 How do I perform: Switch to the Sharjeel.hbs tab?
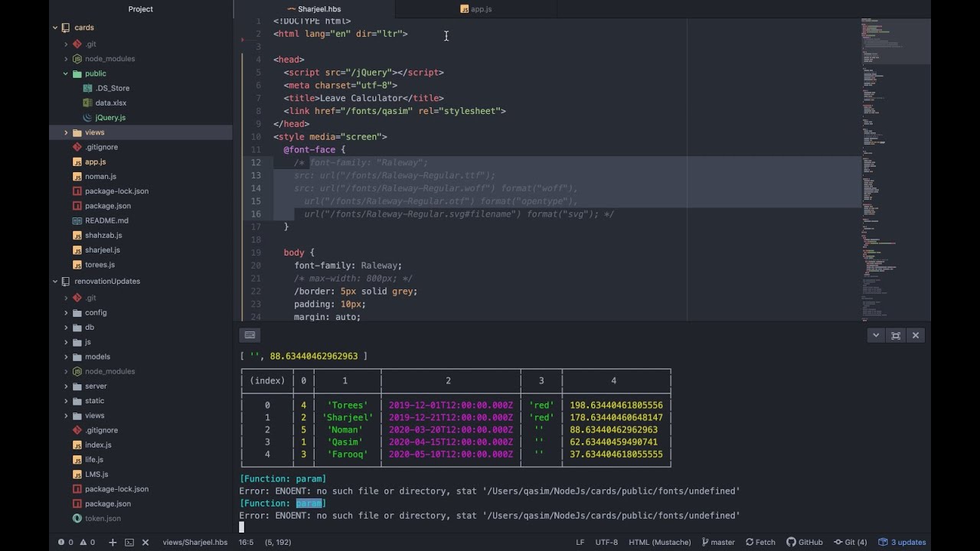tap(314, 9)
